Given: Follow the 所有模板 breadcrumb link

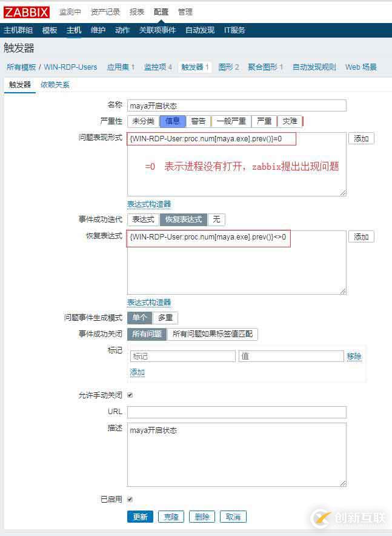Looking at the screenshot, I should pos(21,67).
